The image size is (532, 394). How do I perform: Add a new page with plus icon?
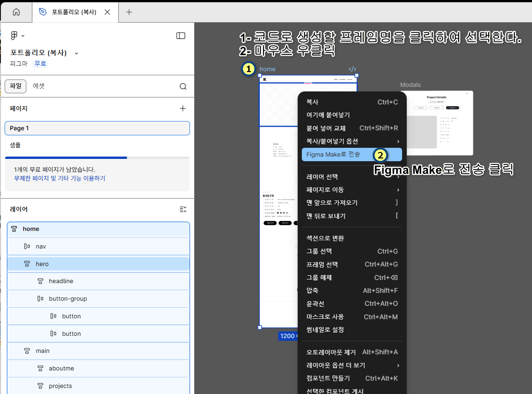click(x=183, y=108)
